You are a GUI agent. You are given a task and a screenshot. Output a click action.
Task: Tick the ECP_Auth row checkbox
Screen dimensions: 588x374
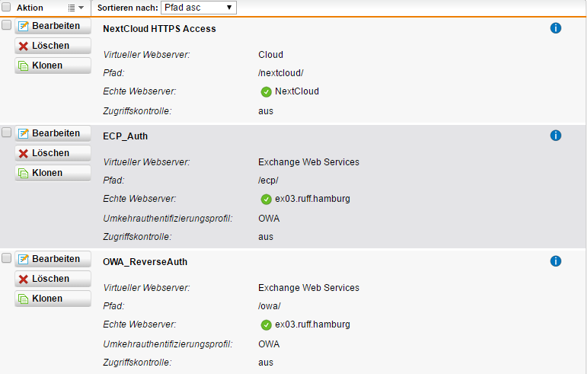coord(7,133)
